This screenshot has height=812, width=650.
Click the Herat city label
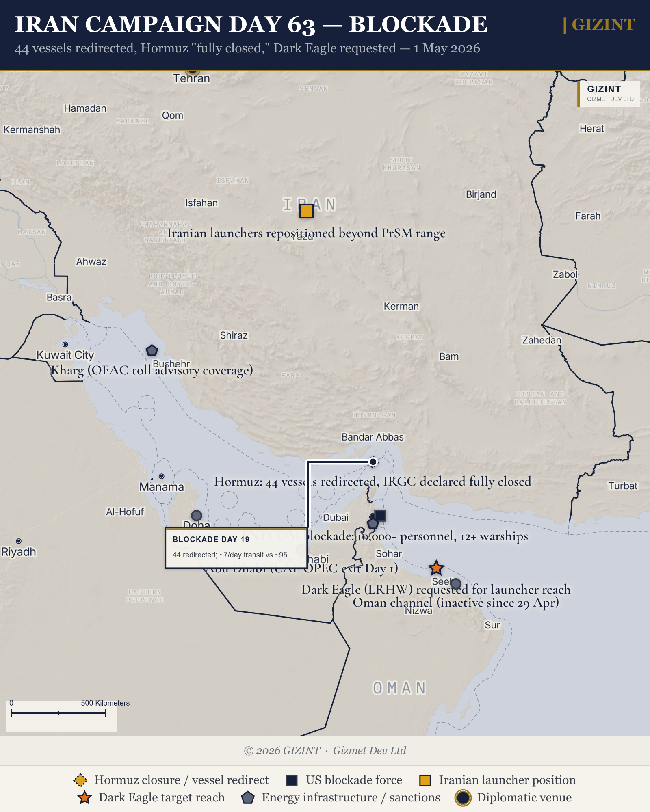(x=592, y=129)
